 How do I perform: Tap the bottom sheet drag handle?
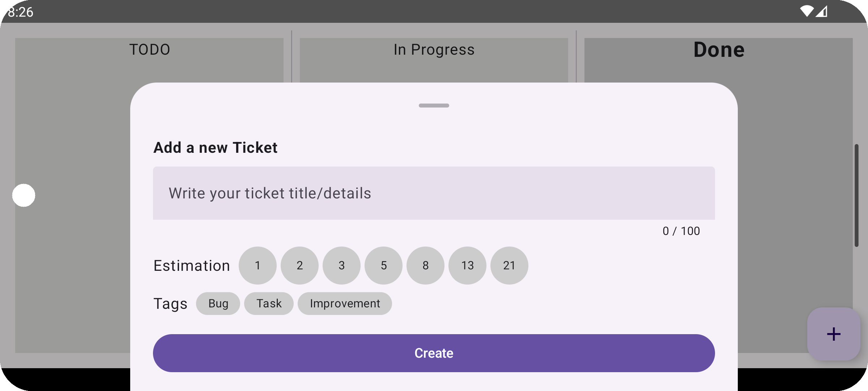tap(434, 105)
